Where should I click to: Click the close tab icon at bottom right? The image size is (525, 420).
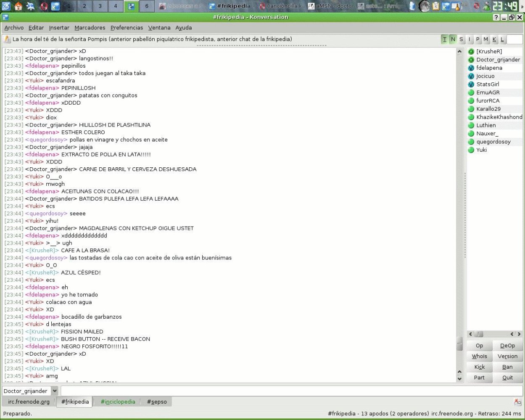[517, 402]
